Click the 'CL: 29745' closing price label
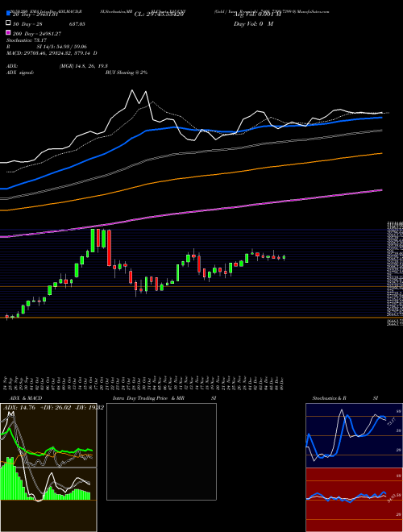This screenshot has height=532, width=403. 159,15
